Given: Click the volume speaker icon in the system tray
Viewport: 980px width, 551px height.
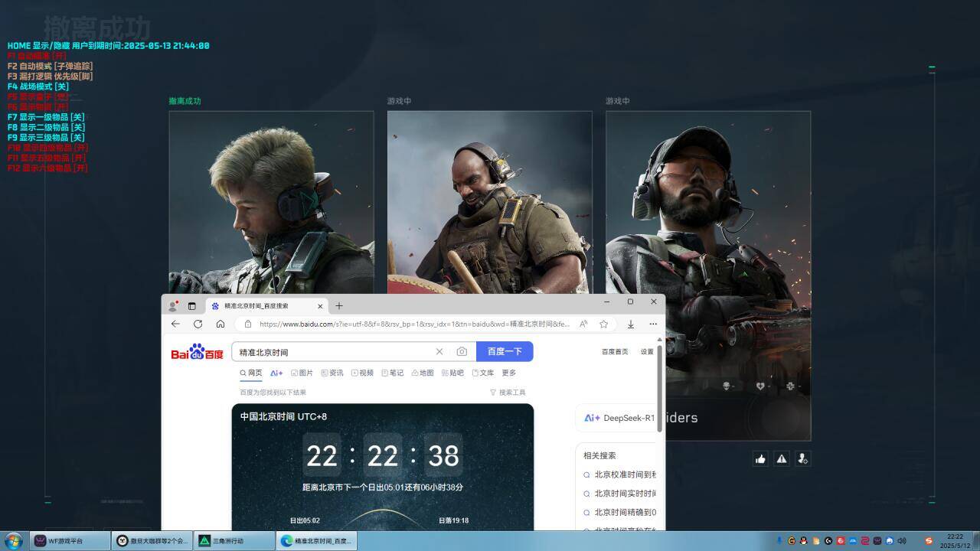Looking at the screenshot, I should pyautogui.click(x=902, y=540).
